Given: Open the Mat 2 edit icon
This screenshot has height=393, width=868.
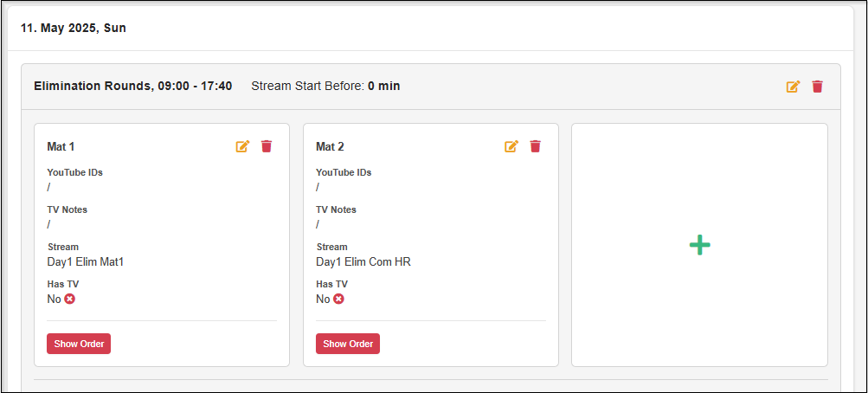Looking at the screenshot, I should (x=511, y=146).
